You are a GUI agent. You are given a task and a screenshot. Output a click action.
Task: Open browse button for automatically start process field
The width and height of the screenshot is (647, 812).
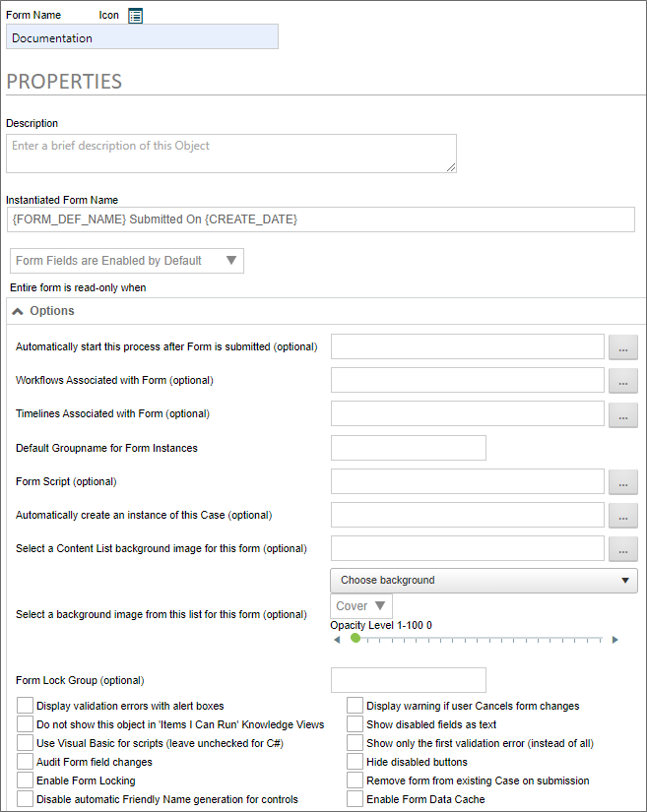pos(622,346)
